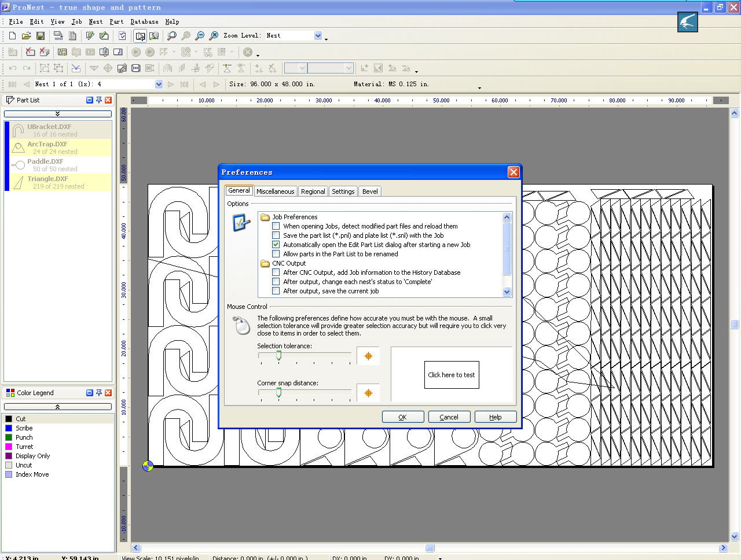Collapse the Job Preferences folder
Viewport: 741px width, 560px height.
265,217
